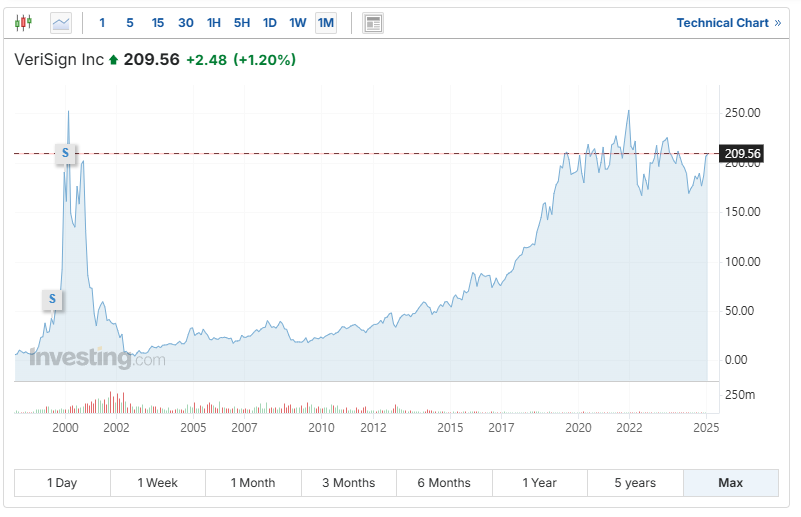This screenshot has width=801, height=517.
Task: Choose the 1H interval
Action: (214, 23)
